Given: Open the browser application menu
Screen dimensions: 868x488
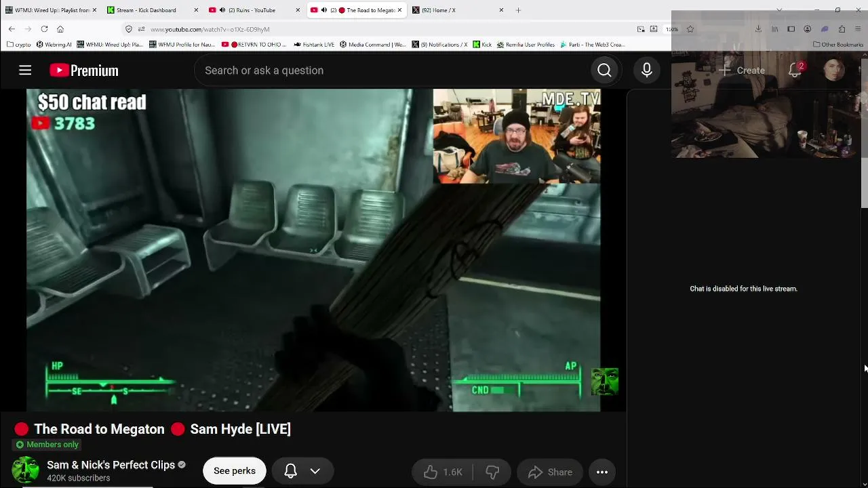Looking at the screenshot, I should [859, 29].
